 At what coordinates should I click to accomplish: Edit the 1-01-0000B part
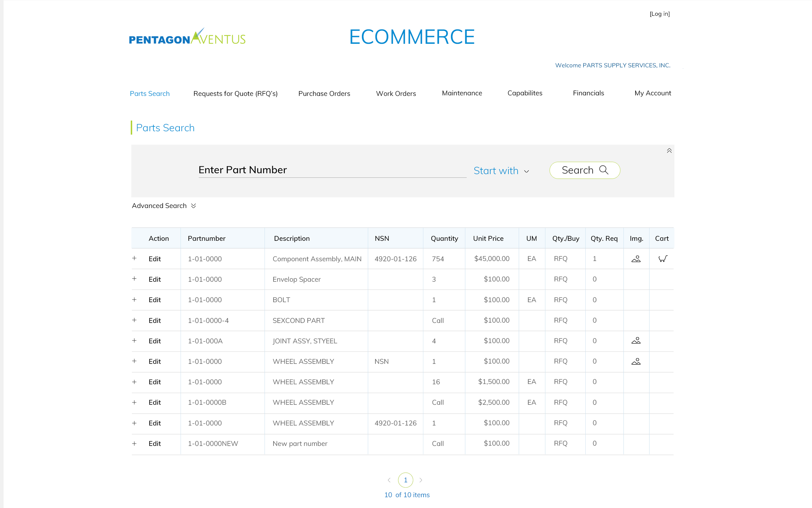[155, 403]
